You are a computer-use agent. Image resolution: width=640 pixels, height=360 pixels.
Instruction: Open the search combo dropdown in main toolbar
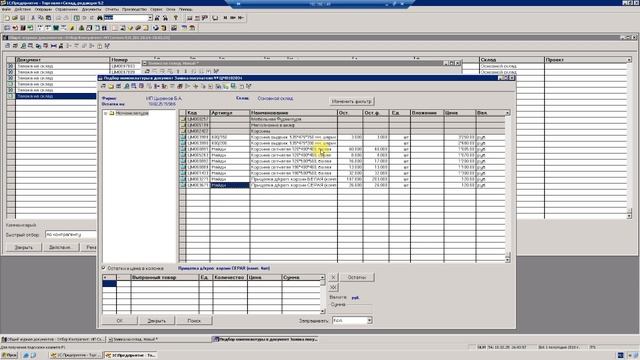[x=150, y=18]
